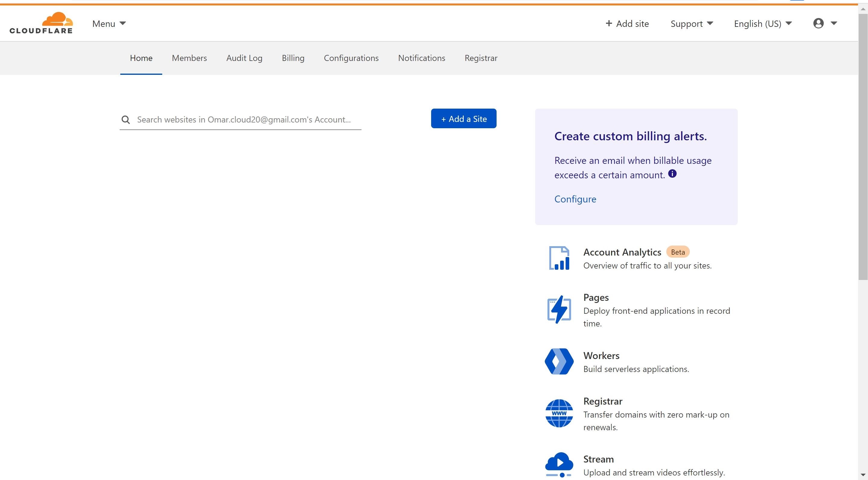
Task: Switch to the Home tab
Action: pos(141,58)
